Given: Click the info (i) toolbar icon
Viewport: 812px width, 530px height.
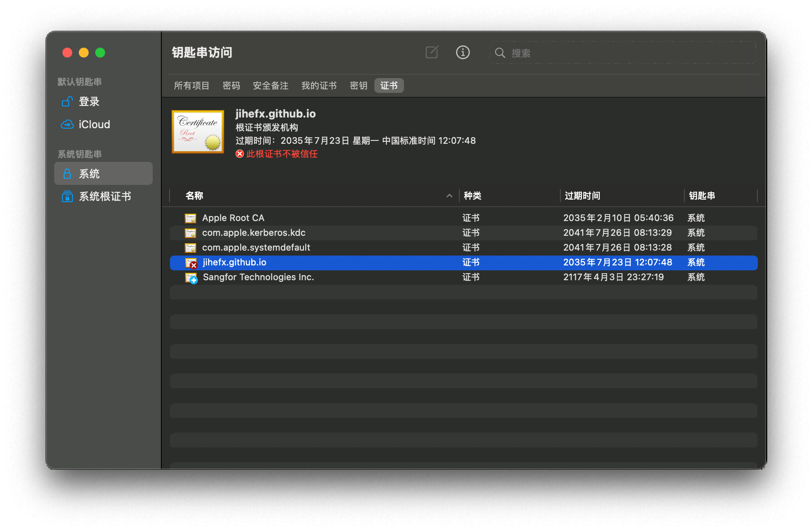Looking at the screenshot, I should [463, 53].
